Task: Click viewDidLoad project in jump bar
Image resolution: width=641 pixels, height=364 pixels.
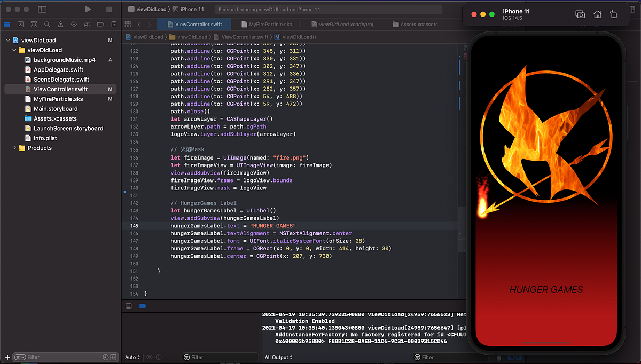Action: pyautogui.click(x=144, y=37)
